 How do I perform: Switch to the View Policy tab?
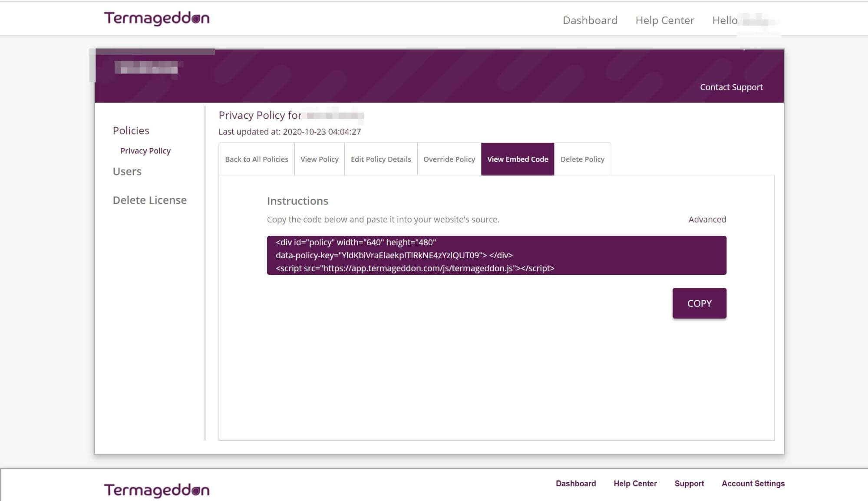click(x=320, y=159)
